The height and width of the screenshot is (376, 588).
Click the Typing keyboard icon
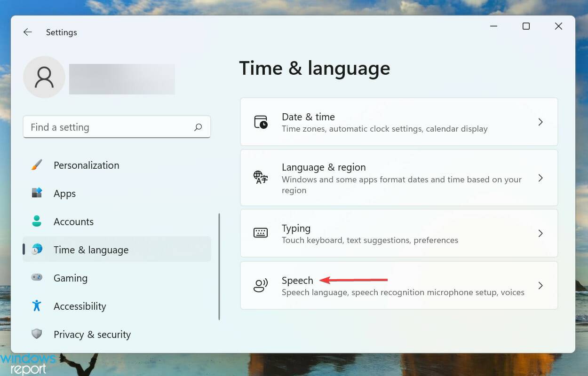point(261,233)
